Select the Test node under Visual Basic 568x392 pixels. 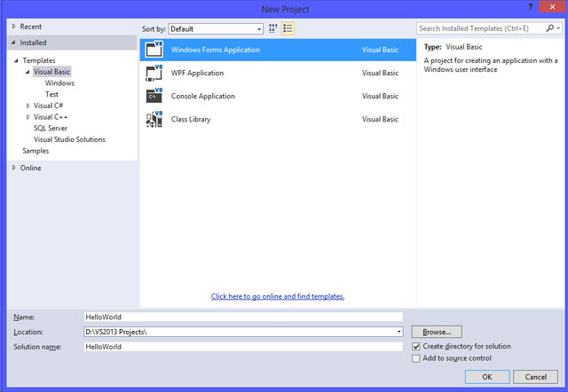coord(51,94)
